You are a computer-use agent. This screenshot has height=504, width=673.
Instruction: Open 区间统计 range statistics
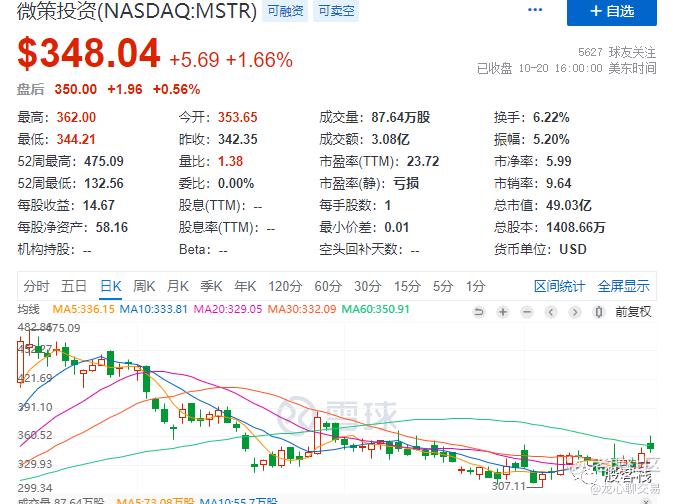(559, 286)
